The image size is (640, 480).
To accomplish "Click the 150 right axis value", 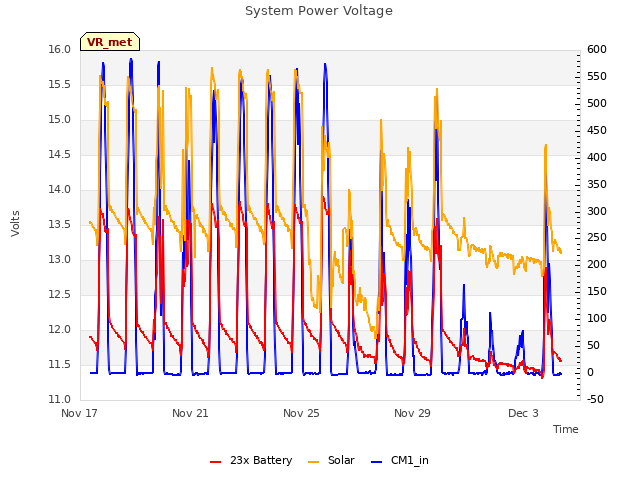I will (597, 291).
